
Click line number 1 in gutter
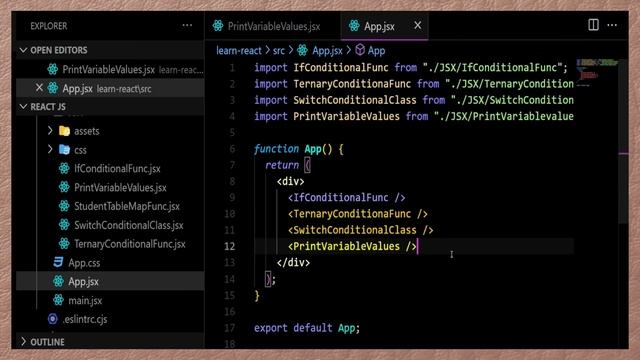(x=232, y=68)
